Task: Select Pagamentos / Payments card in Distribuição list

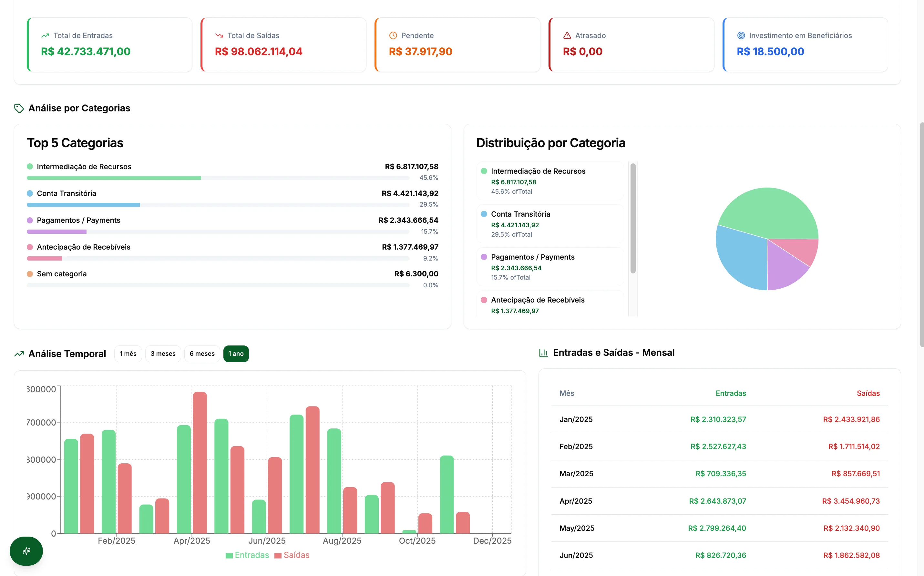Action: tap(550, 267)
